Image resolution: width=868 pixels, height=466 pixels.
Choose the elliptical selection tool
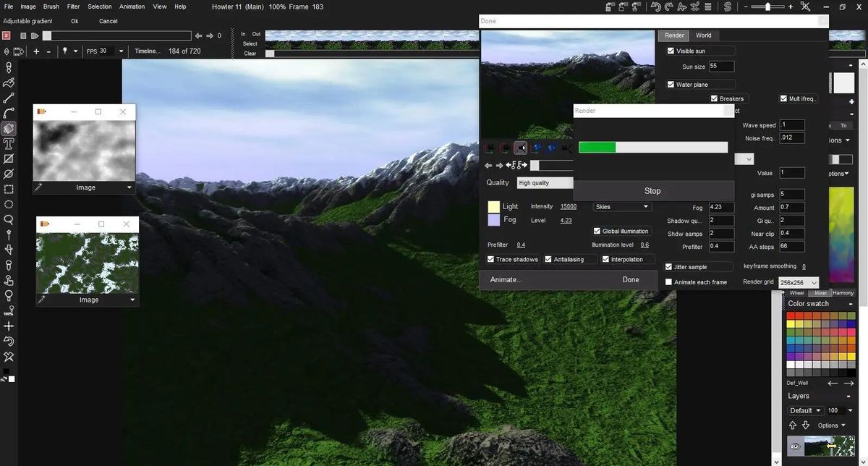[9, 205]
